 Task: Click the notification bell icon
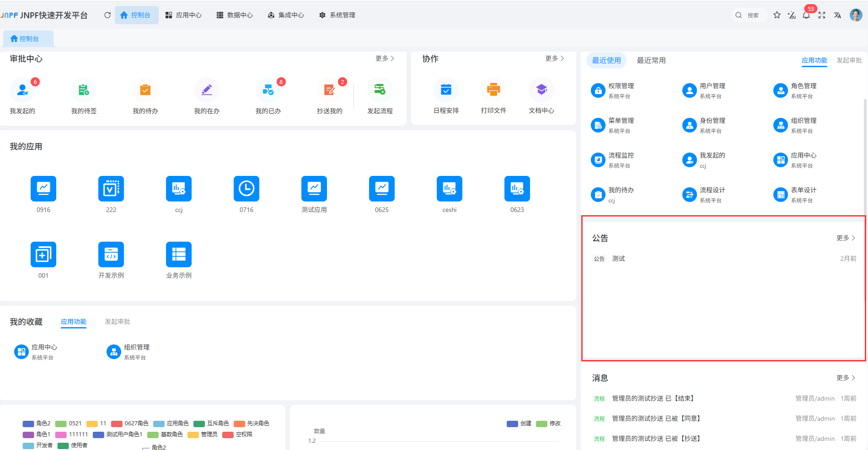[x=806, y=15]
